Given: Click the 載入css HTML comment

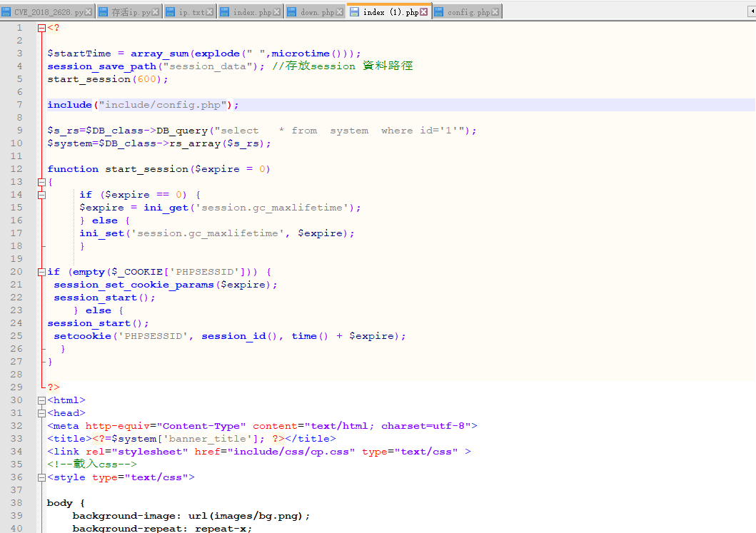Looking at the screenshot, I should pos(92,464).
